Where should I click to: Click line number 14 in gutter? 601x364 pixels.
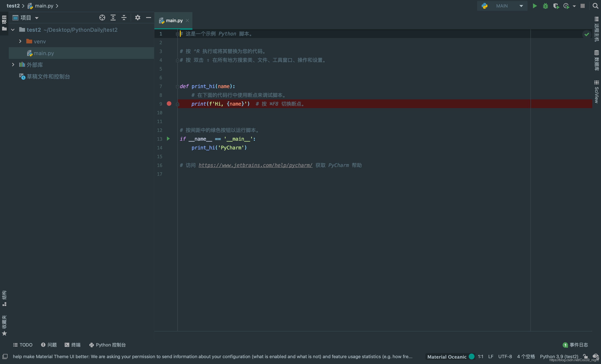[159, 148]
